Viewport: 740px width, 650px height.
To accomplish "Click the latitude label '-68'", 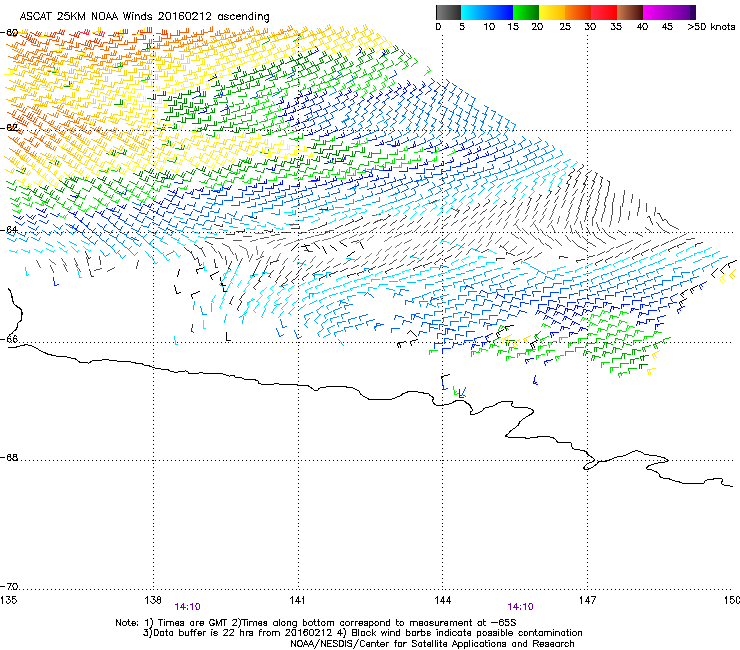I will 9,457.
